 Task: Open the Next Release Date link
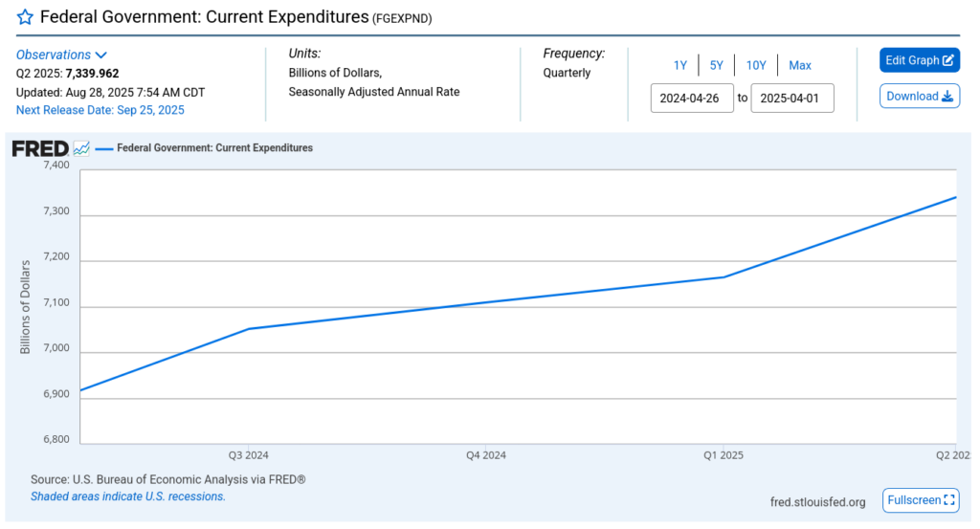click(x=100, y=110)
